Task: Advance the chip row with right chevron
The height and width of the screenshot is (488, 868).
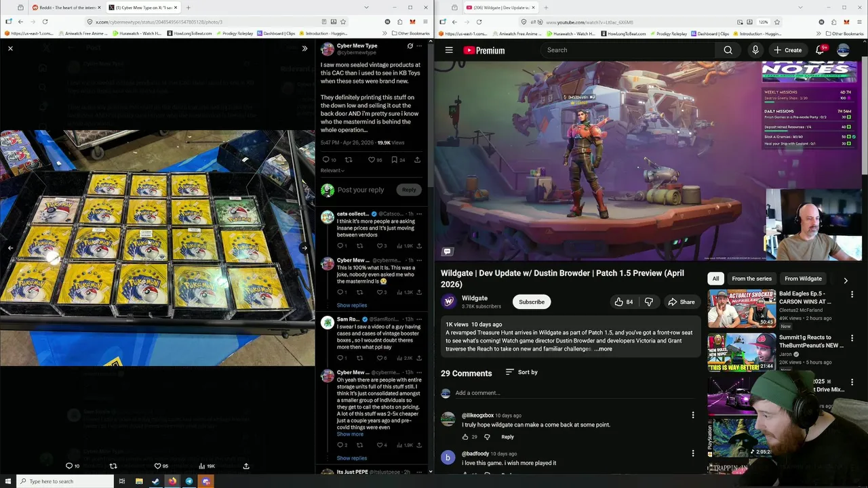Action: point(846,280)
